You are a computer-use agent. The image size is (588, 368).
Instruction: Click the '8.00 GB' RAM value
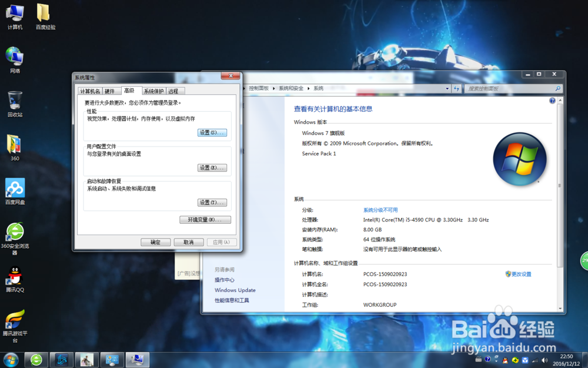[x=372, y=230]
